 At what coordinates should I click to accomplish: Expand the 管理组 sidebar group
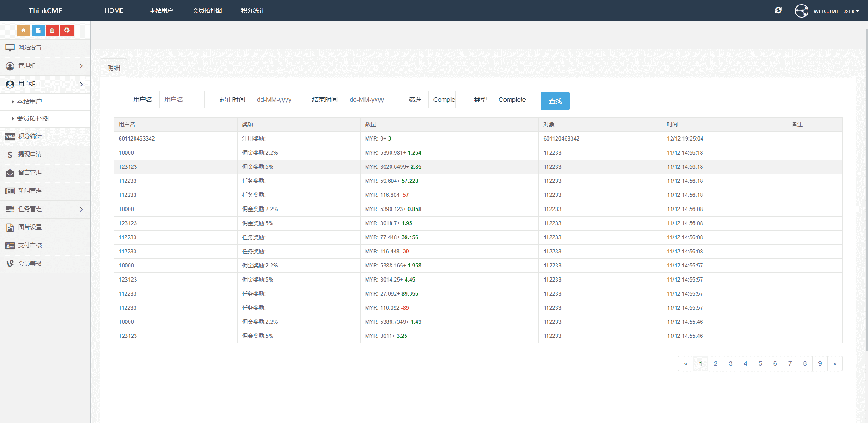[45, 66]
